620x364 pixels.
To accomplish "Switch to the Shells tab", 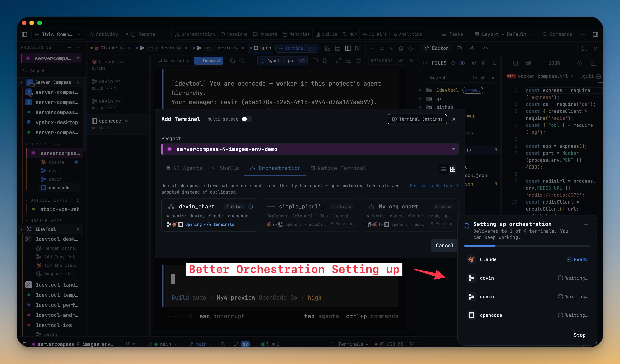I will click(x=225, y=168).
